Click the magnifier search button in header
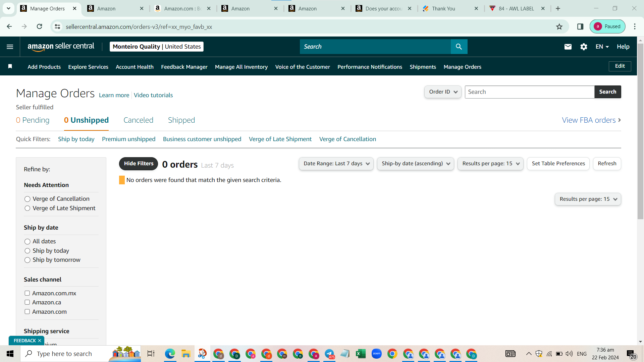 click(459, 47)
